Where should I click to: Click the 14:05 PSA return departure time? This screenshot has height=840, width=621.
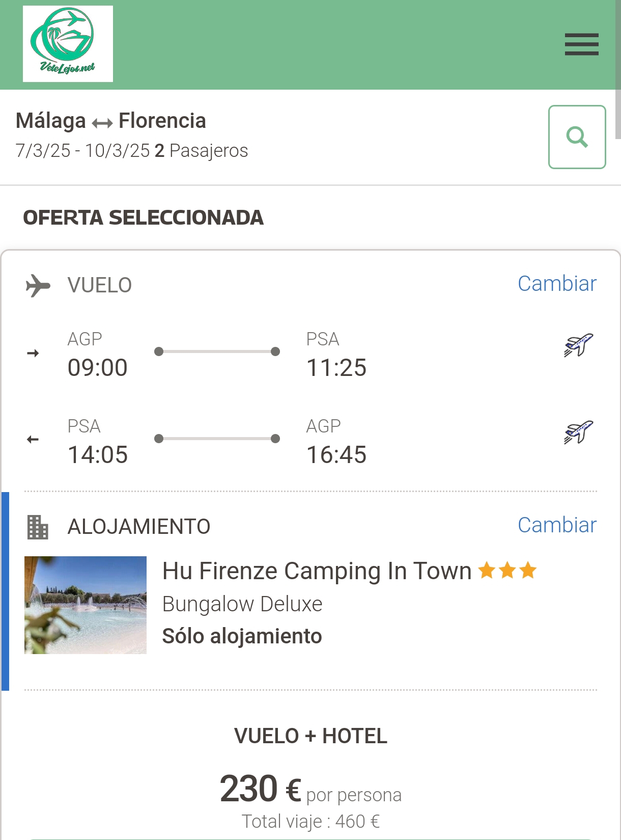pos(98,455)
